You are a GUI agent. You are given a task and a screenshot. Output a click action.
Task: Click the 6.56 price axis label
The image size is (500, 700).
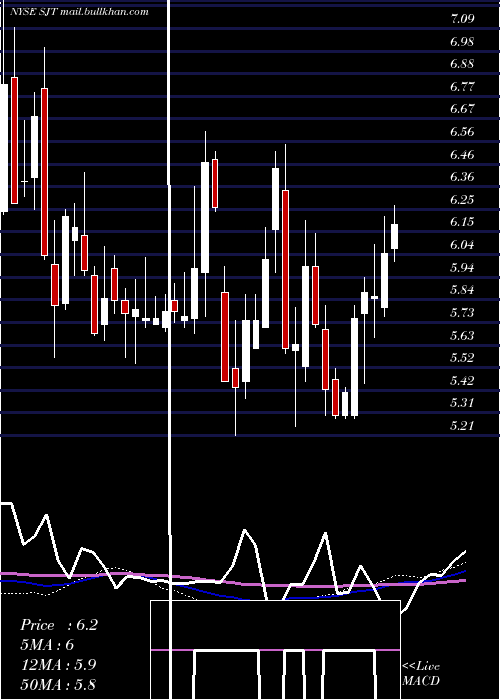click(x=462, y=132)
